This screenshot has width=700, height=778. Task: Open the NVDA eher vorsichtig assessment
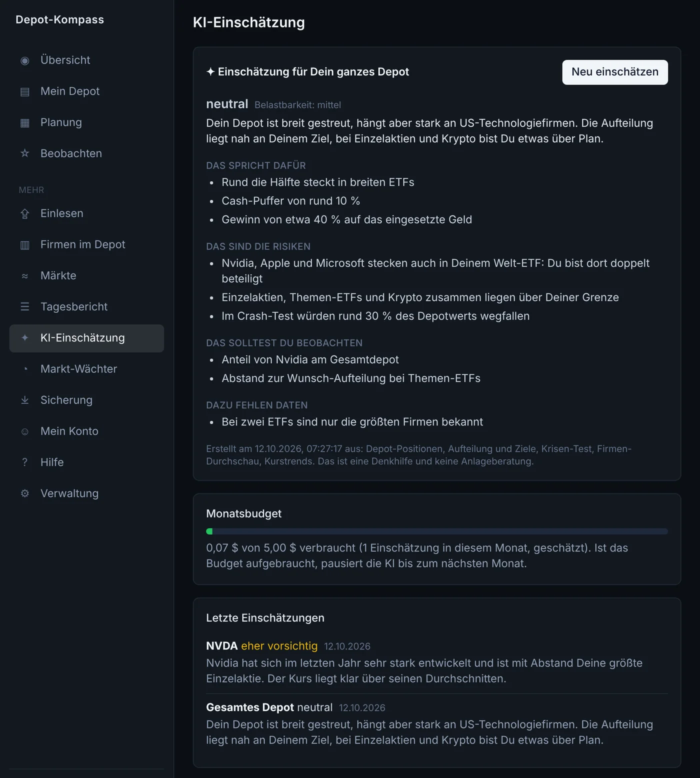coord(436,662)
